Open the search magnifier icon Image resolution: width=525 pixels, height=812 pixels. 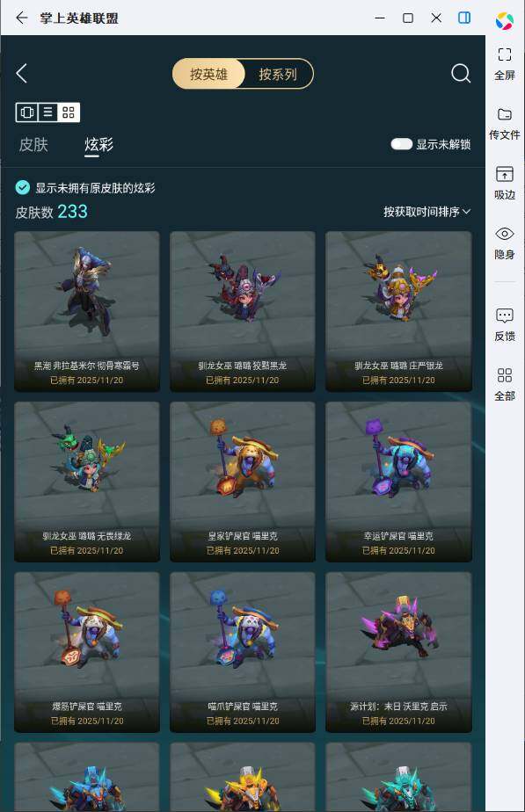click(461, 74)
